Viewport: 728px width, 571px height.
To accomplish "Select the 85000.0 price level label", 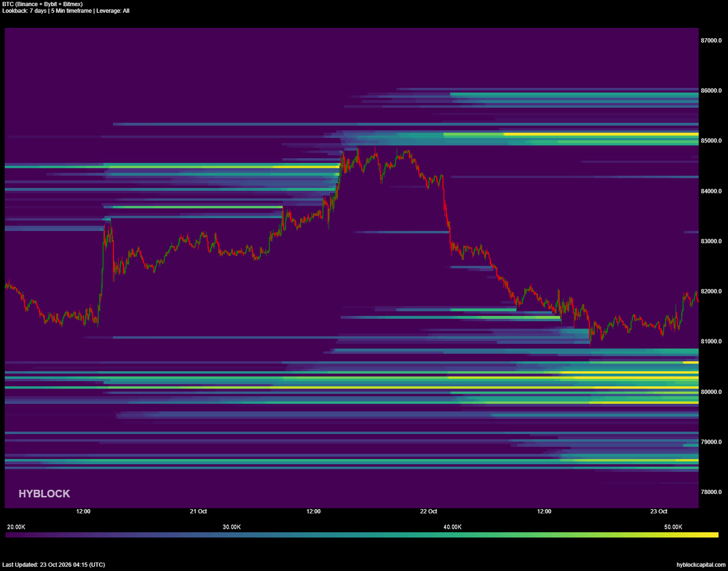I will [x=712, y=141].
